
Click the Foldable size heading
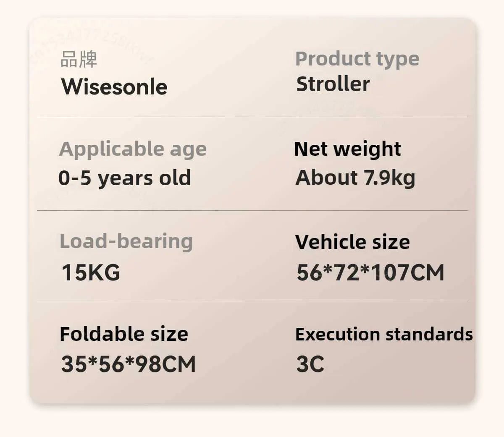coord(124,334)
